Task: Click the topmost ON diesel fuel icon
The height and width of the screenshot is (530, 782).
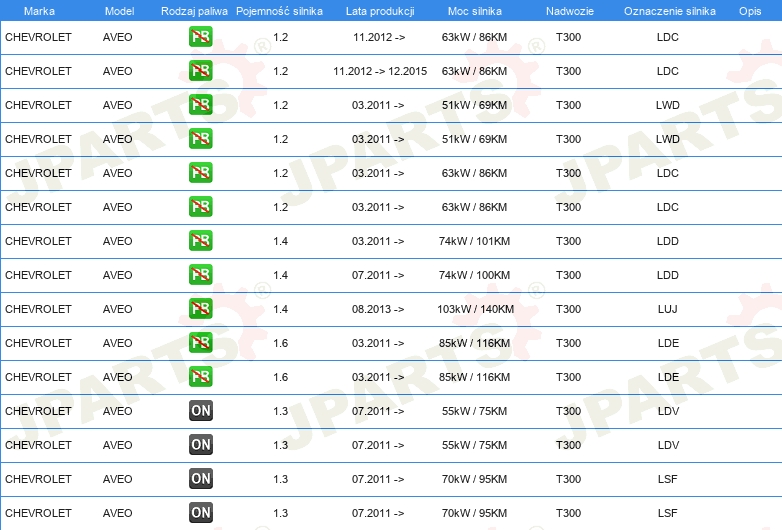Action: click(200, 411)
